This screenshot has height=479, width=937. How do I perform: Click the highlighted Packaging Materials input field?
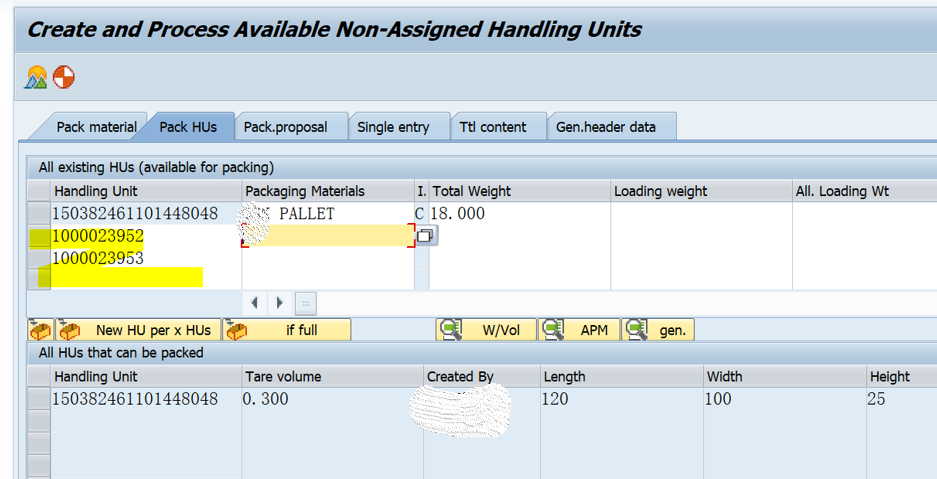[328, 236]
